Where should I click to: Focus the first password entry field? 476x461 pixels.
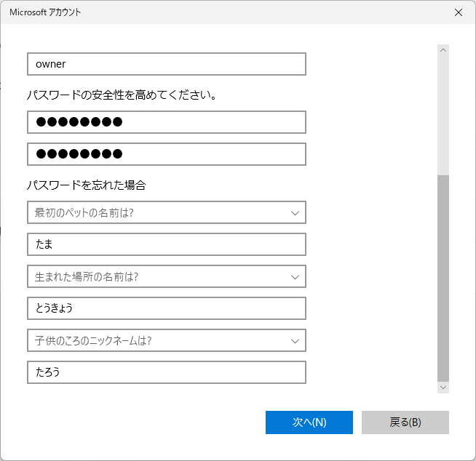(166, 122)
